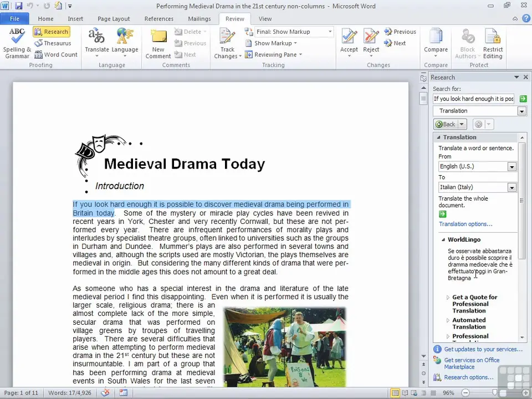Jump to next page double arrow
532x399 pixels.
click(x=423, y=382)
